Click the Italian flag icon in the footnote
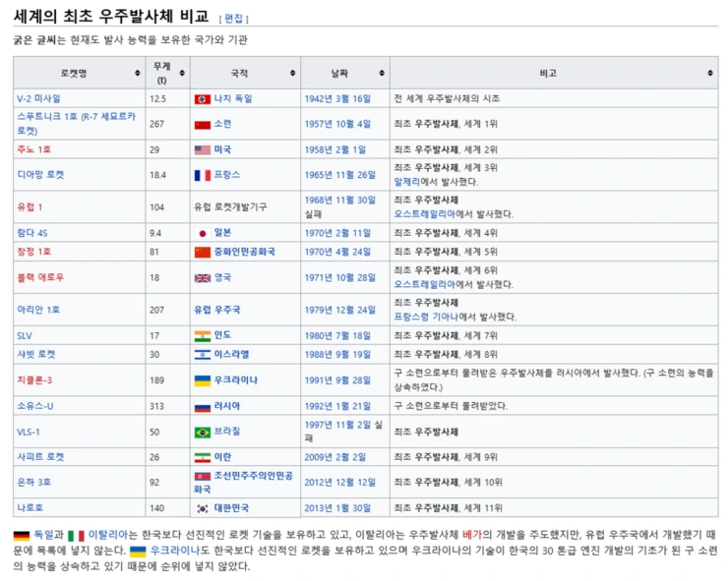Viewport: 728px width, 581px height. 76,536
